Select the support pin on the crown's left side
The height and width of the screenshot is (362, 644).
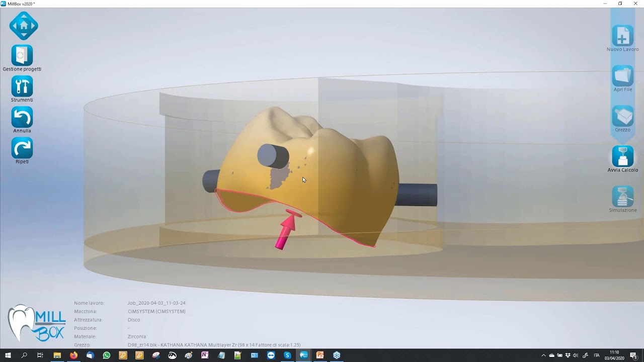click(x=210, y=181)
